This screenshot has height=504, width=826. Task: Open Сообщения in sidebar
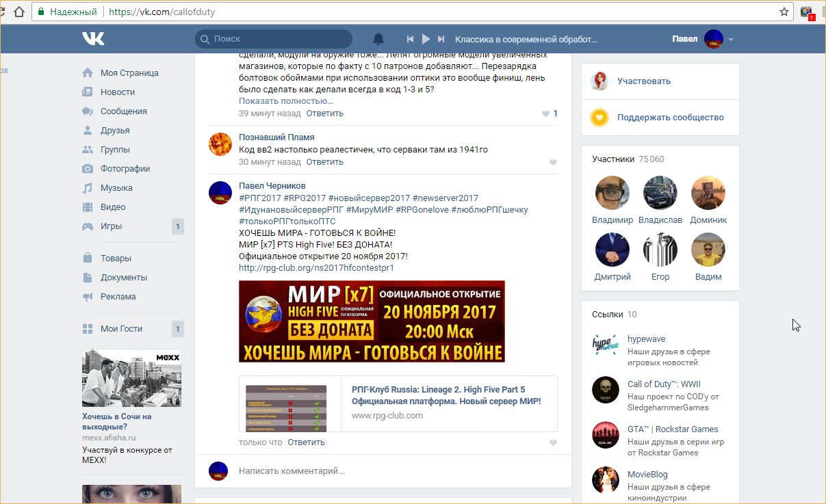click(x=124, y=111)
